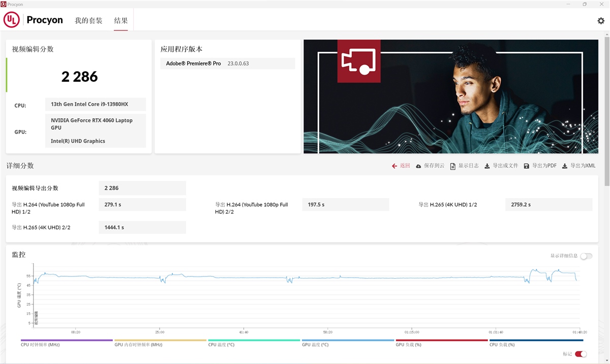The width and height of the screenshot is (610, 364).
Task: Toggle the GPU 负载 legend entry
Action: 407,344
